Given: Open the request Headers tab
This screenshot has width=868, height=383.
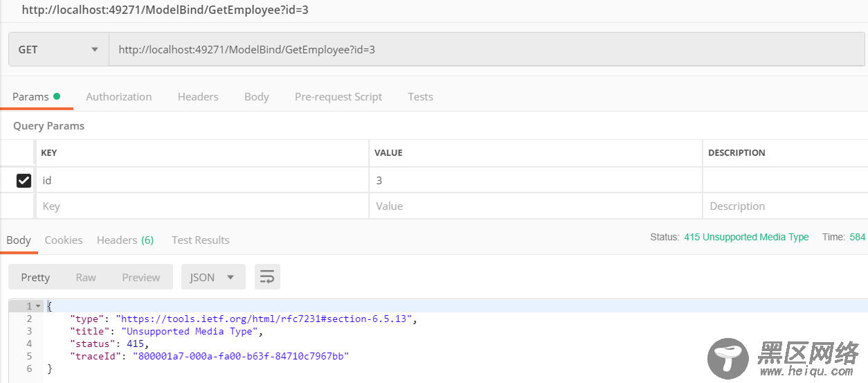Looking at the screenshot, I should (198, 97).
